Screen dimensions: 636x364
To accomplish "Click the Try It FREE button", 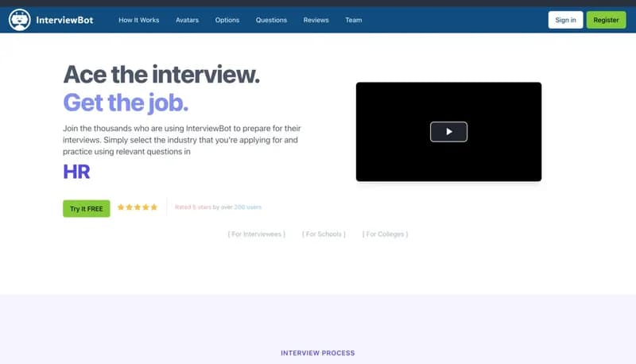I will [x=87, y=208].
